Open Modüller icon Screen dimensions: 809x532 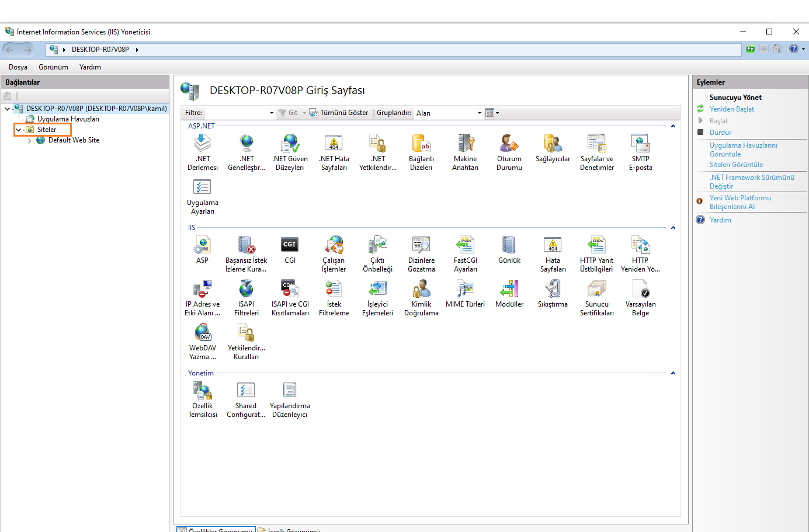[x=509, y=288]
